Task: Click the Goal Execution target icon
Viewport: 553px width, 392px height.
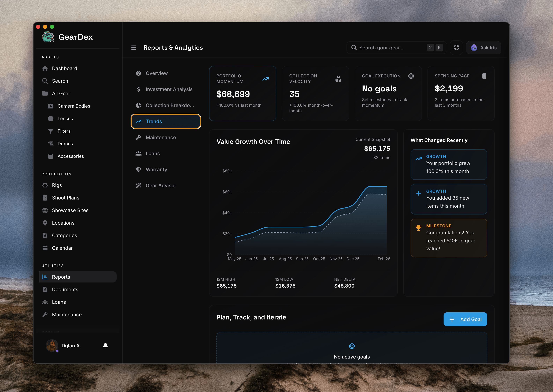Action: click(411, 76)
